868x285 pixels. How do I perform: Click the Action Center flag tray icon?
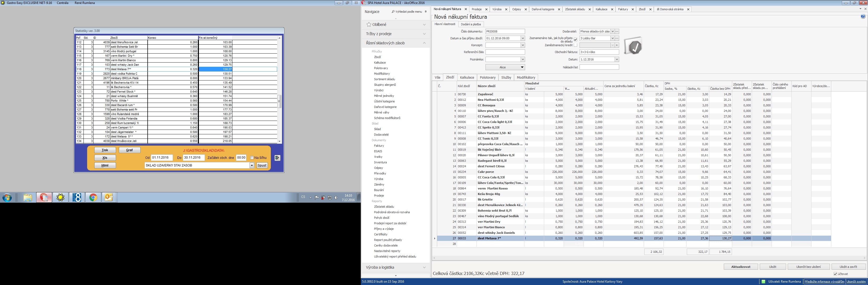(317, 198)
